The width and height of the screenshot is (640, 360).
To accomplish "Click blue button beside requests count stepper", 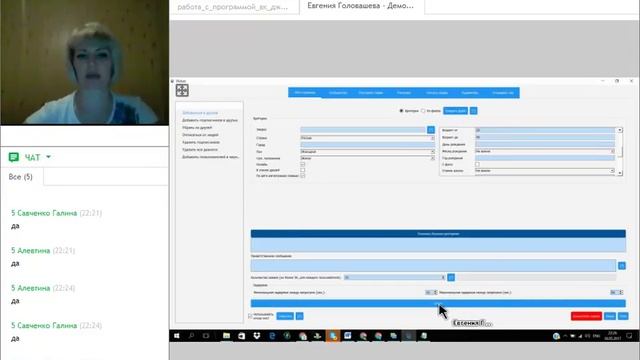I will (451, 278).
